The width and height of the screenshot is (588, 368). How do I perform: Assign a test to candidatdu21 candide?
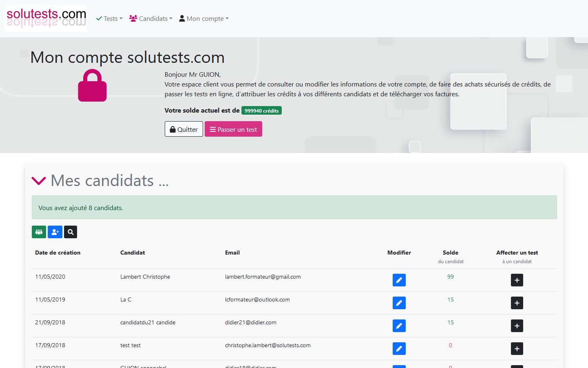click(517, 326)
